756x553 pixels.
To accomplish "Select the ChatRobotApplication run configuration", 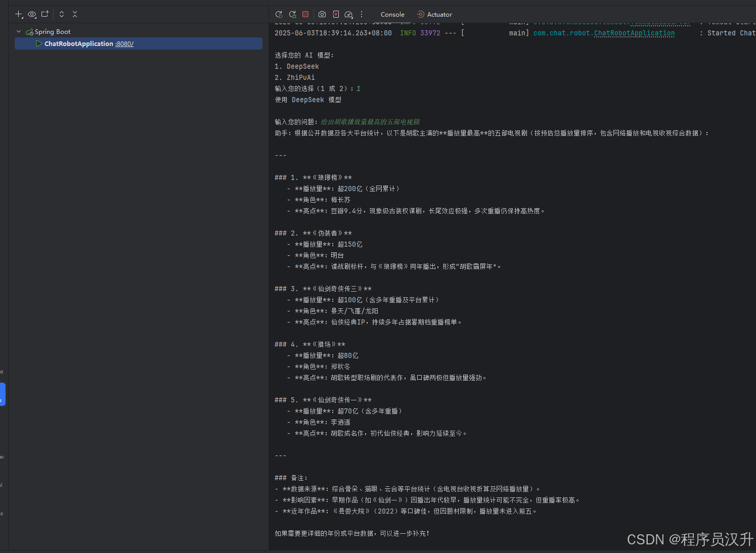I will click(x=139, y=43).
